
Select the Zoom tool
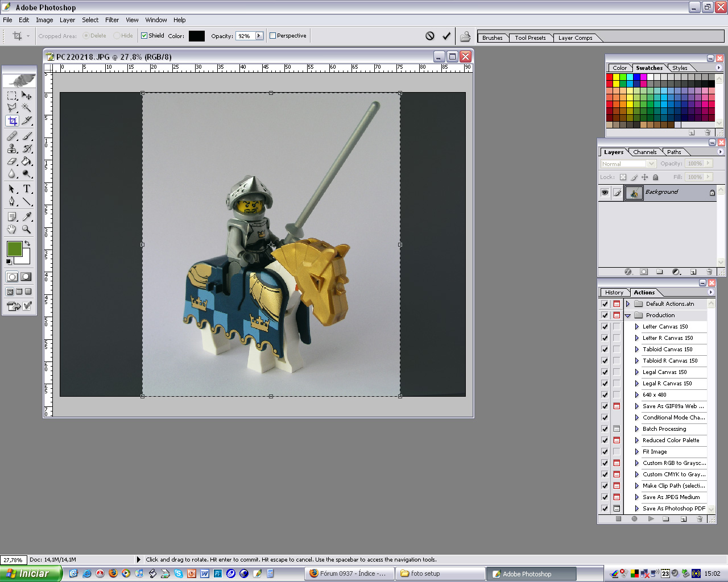point(27,229)
